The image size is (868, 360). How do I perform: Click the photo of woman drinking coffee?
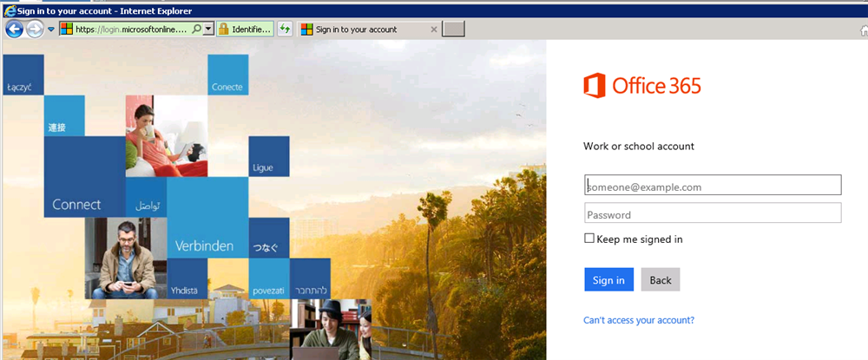167,136
